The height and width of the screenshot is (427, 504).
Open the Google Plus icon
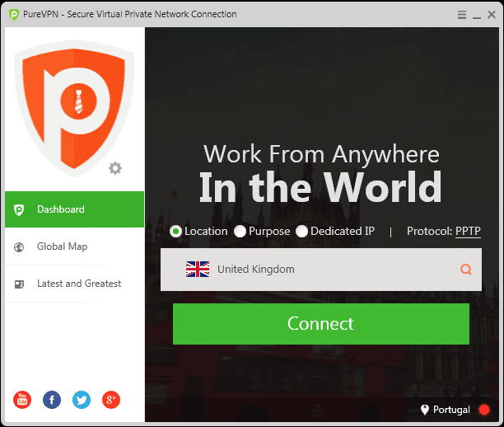pyautogui.click(x=111, y=400)
